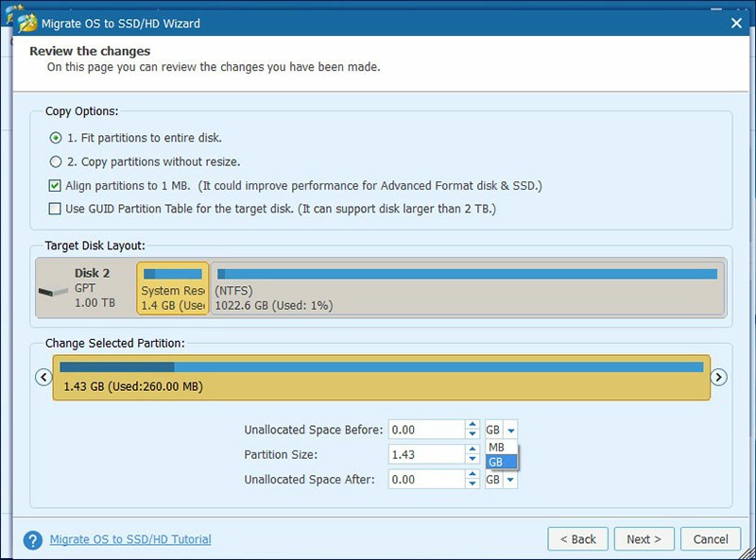Open unit dropdown for Unallocated Space Before

pyautogui.click(x=510, y=430)
